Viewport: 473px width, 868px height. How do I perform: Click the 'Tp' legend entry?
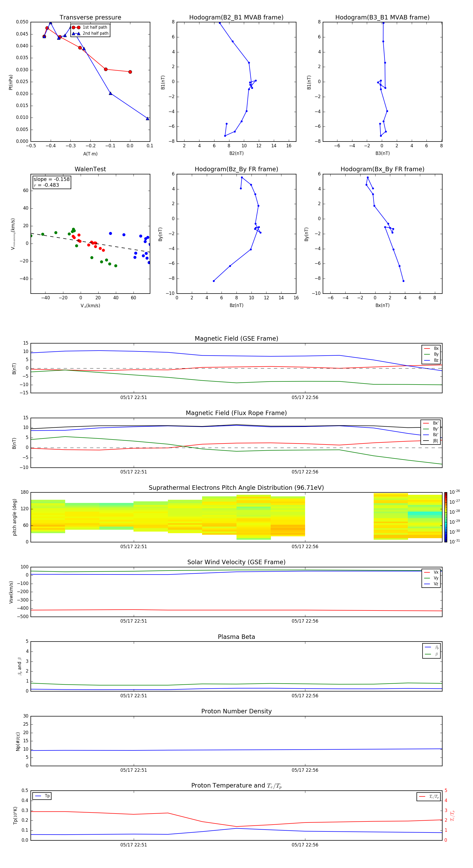click(42, 796)
